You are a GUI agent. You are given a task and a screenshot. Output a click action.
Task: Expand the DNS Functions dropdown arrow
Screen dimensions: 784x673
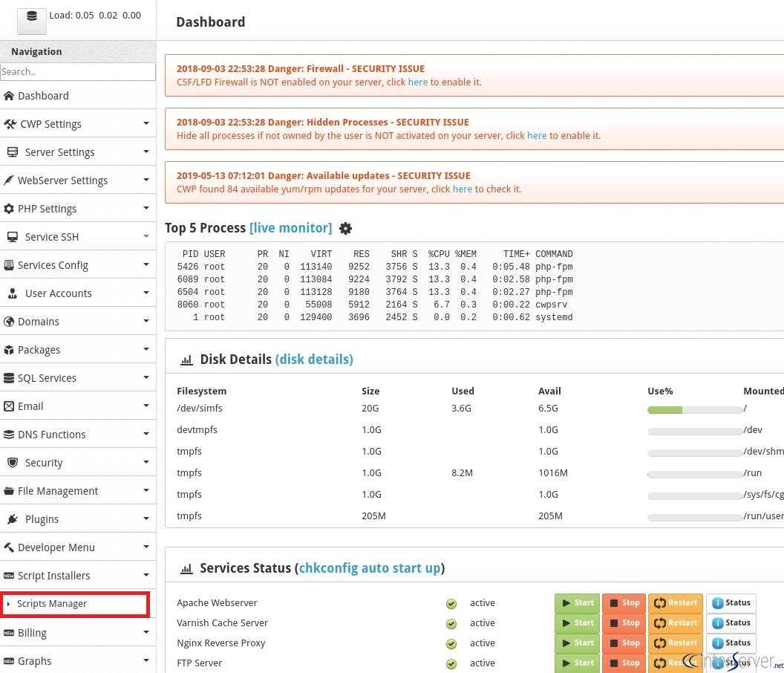(x=146, y=435)
